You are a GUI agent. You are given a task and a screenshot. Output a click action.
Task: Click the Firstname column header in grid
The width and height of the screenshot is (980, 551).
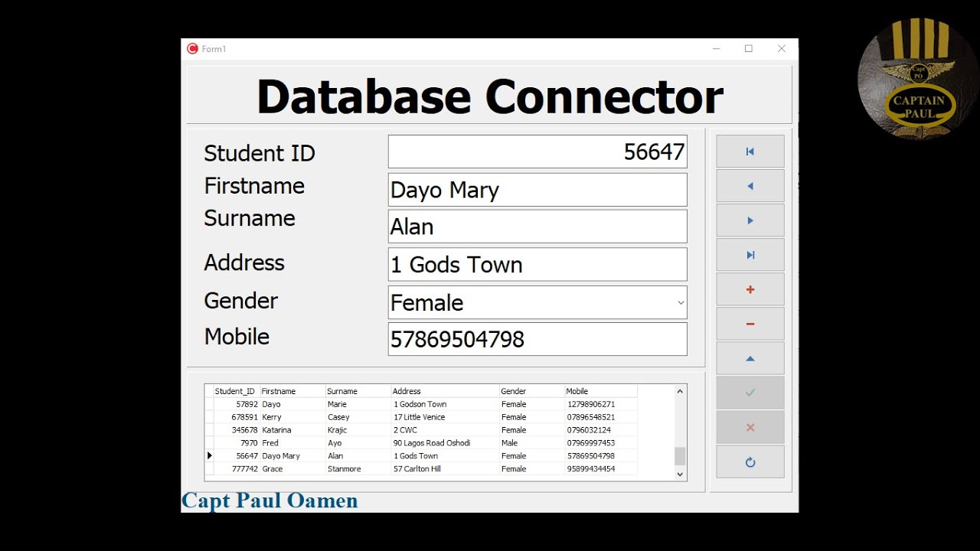pos(292,391)
